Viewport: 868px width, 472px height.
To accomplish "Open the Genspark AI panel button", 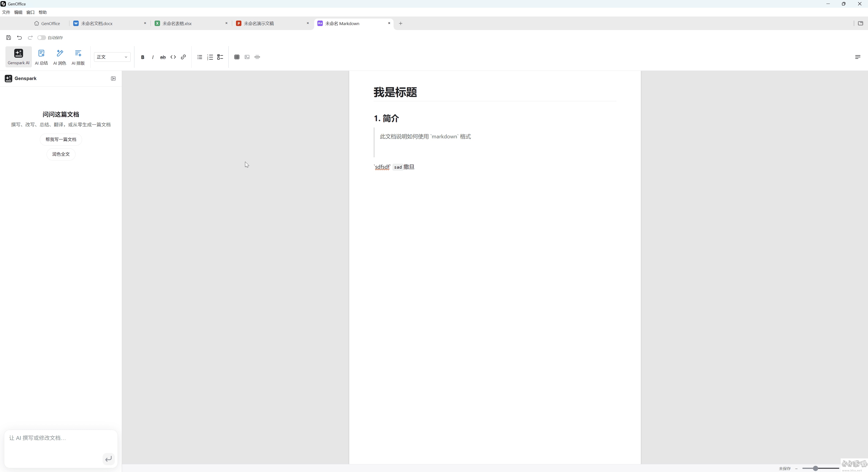I will (19, 57).
